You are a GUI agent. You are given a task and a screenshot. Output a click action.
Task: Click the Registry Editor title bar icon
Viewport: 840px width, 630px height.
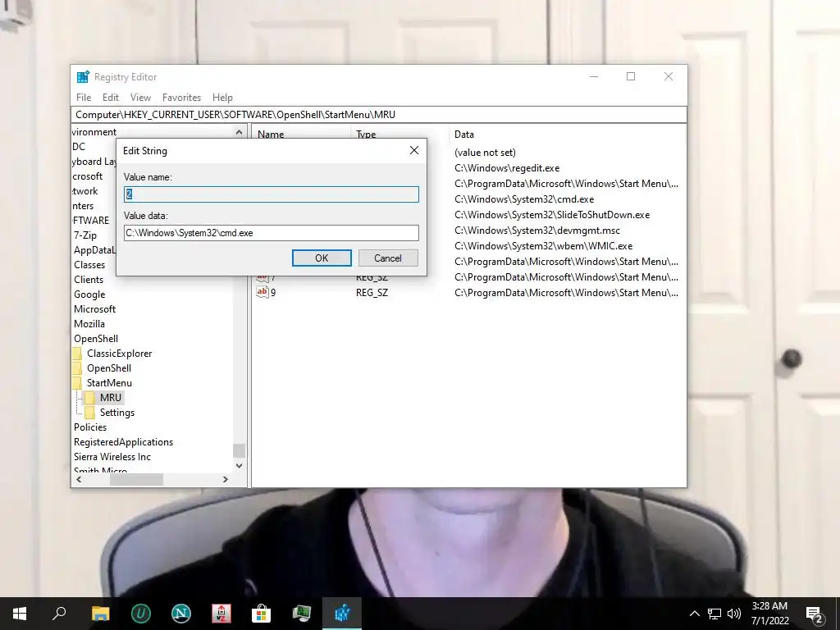coord(83,76)
